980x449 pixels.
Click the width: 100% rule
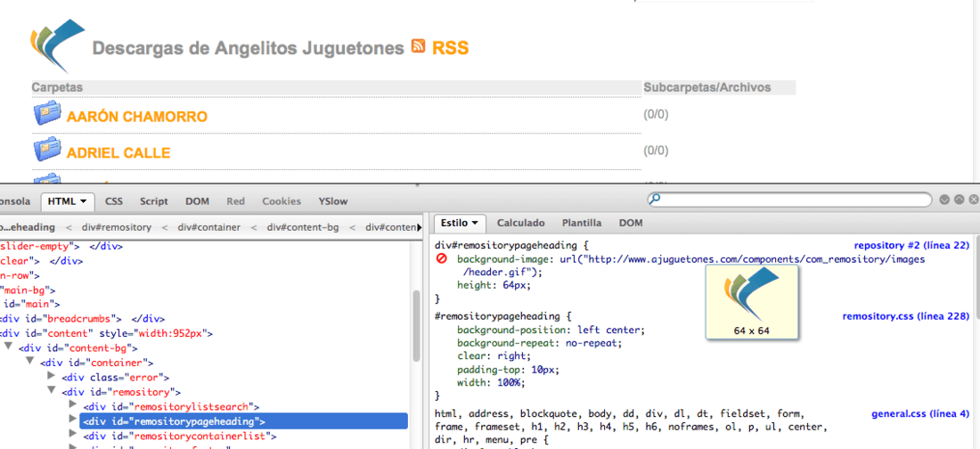coord(491,382)
